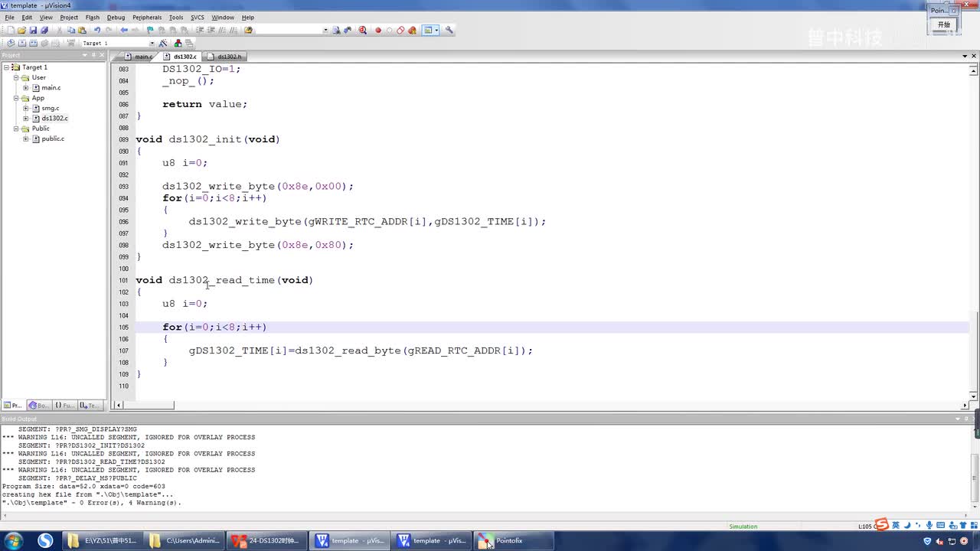Click the 'Program Size' line in Build Output
This screenshot has height=551, width=980.
pyautogui.click(x=83, y=487)
